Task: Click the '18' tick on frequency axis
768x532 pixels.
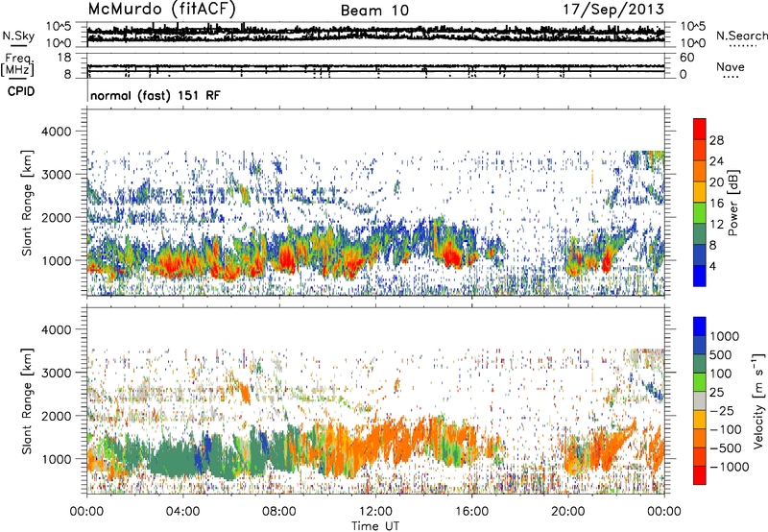Action: click(x=64, y=58)
